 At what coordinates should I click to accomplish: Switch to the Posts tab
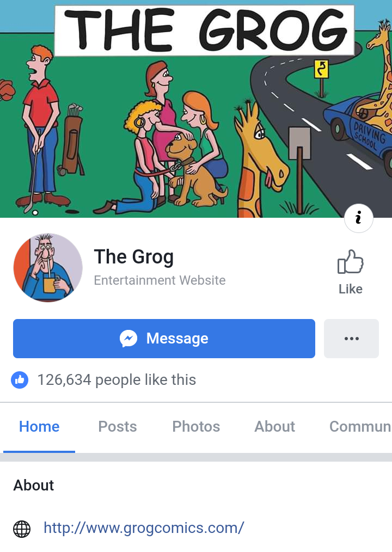[x=117, y=427]
